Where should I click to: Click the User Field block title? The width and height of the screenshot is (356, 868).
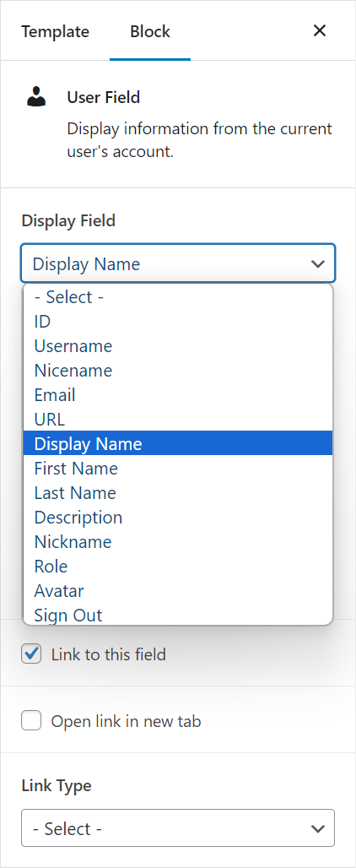tap(104, 97)
